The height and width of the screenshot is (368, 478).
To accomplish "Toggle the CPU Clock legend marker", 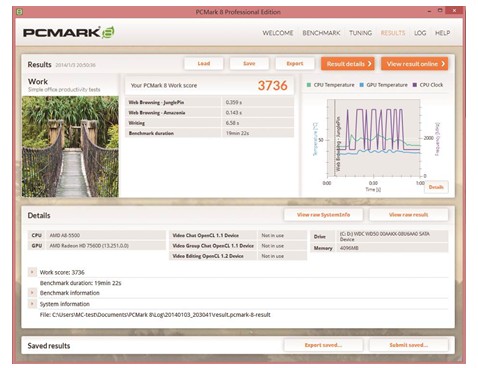I will pos(415,85).
